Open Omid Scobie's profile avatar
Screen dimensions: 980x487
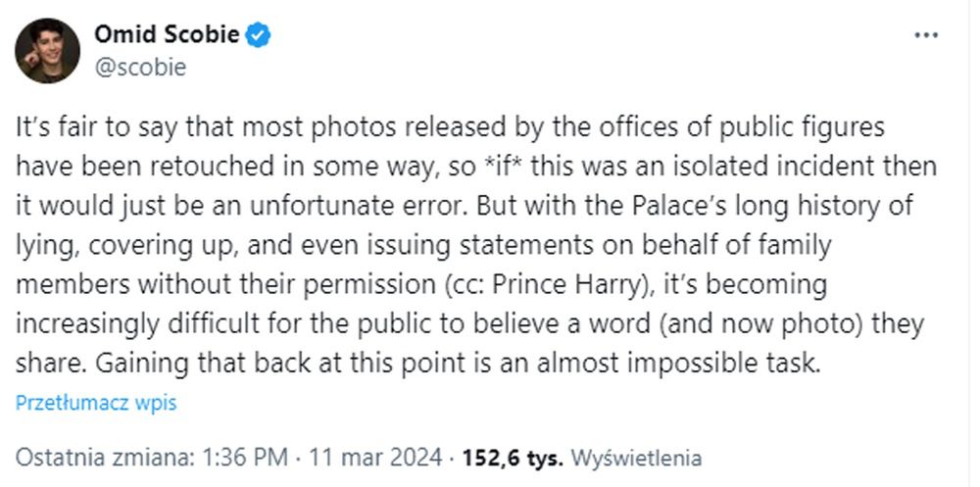click(47, 51)
